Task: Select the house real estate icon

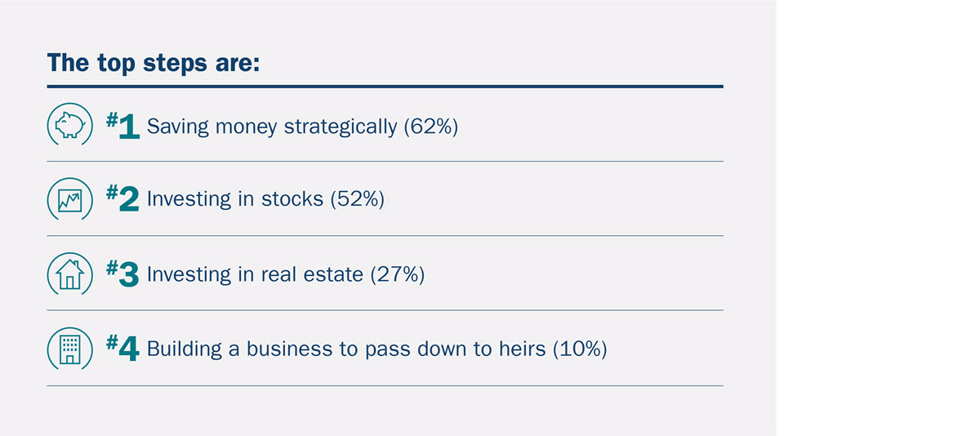Action: click(x=69, y=275)
